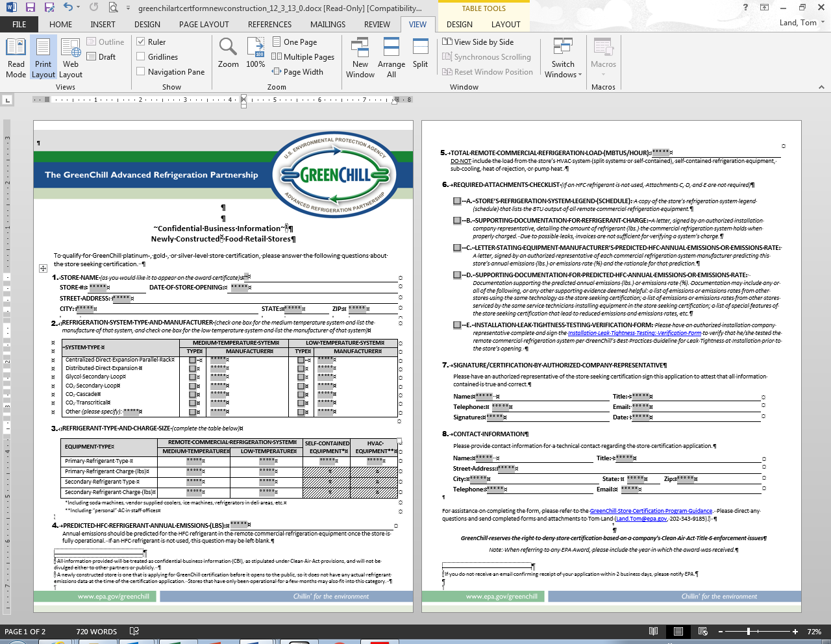Set zoom to 100%
This screenshot has height=644, width=831.
[256, 53]
